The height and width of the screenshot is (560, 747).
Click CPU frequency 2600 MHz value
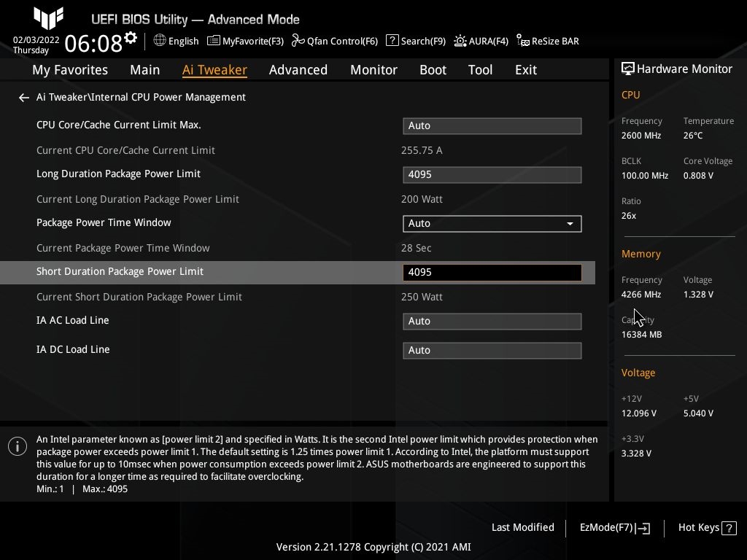pos(641,136)
